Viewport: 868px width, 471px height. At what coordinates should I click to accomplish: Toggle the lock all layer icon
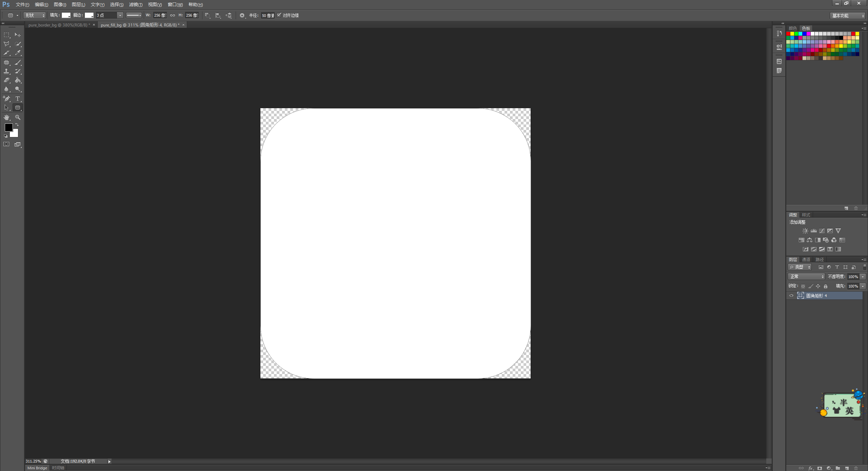[x=826, y=286]
